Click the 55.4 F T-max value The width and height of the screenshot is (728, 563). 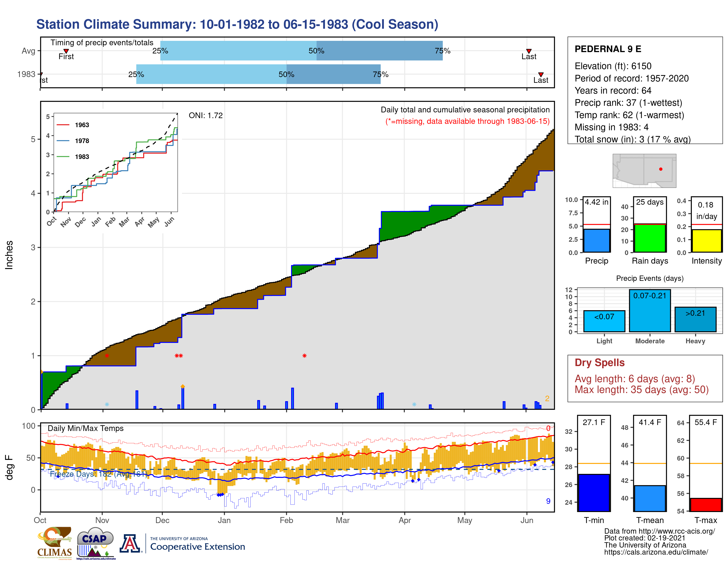point(706,422)
